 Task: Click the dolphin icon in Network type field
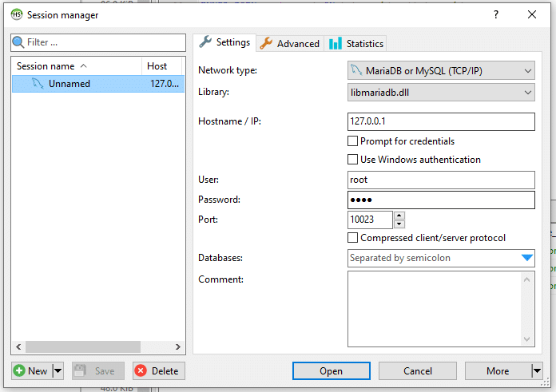click(356, 70)
